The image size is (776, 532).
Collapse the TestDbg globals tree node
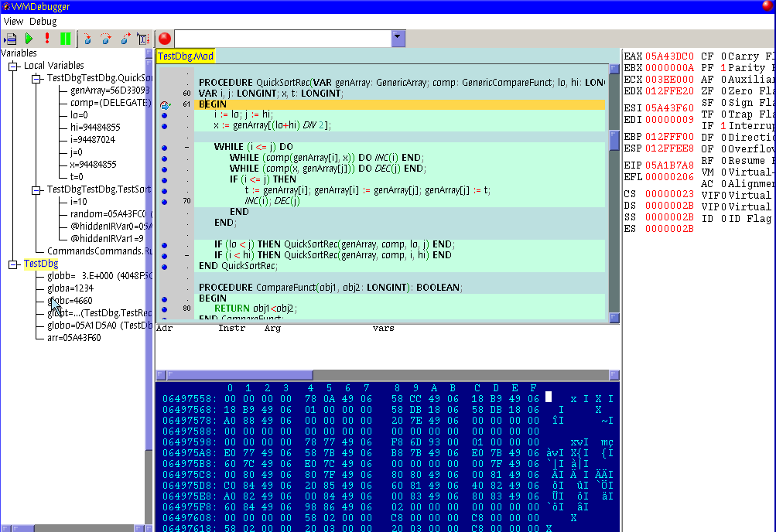(13, 264)
